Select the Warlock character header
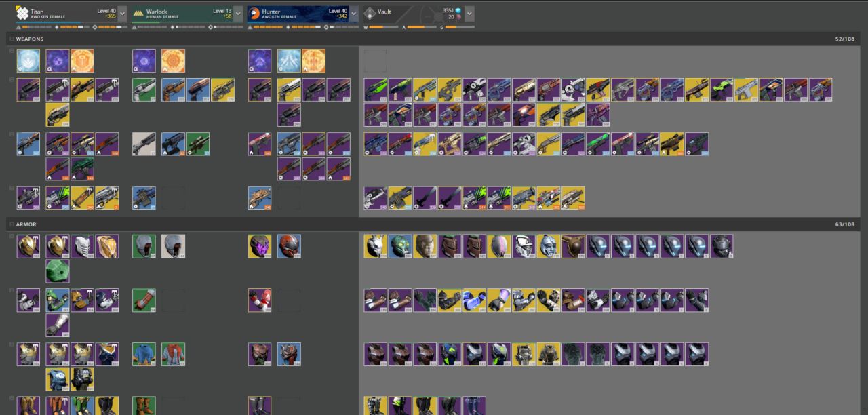Viewport: 868px width, 415px height. click(182, 14)
